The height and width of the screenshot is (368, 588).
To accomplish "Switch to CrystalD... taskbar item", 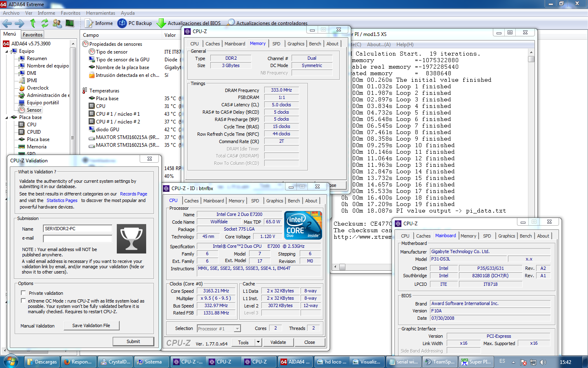I will tap(116, 362).
